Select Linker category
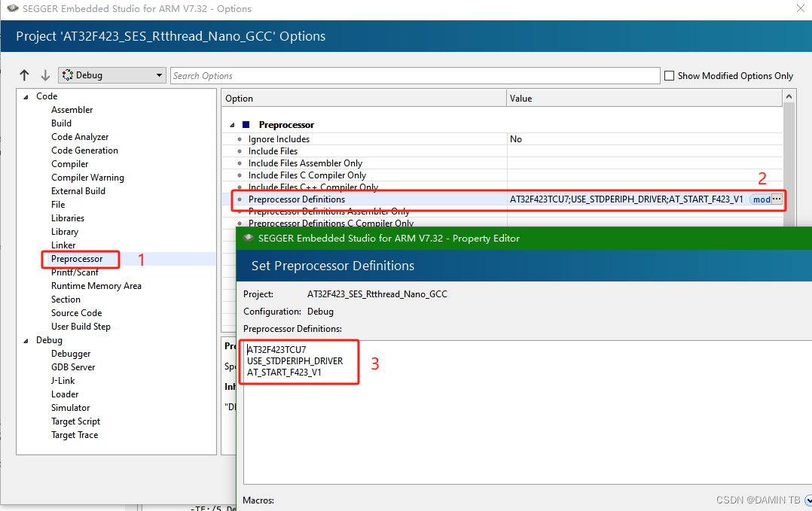 pyautogui.click(x=63, y=245)
